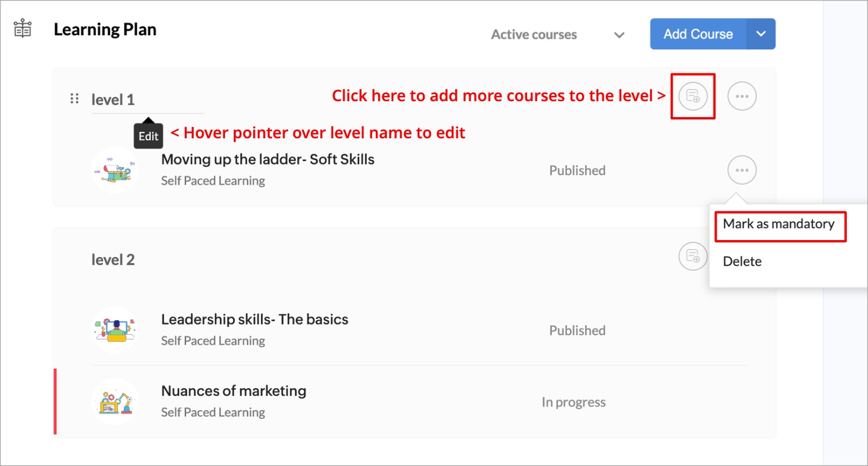
Task: Choose Delete from the course menu
Action: point(742,261)
